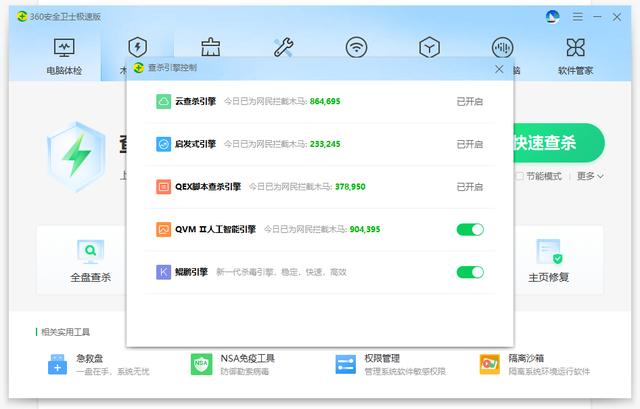Expand the 更多 dropdown
This screenshot has width=640, height=409.
coord(590,176)
